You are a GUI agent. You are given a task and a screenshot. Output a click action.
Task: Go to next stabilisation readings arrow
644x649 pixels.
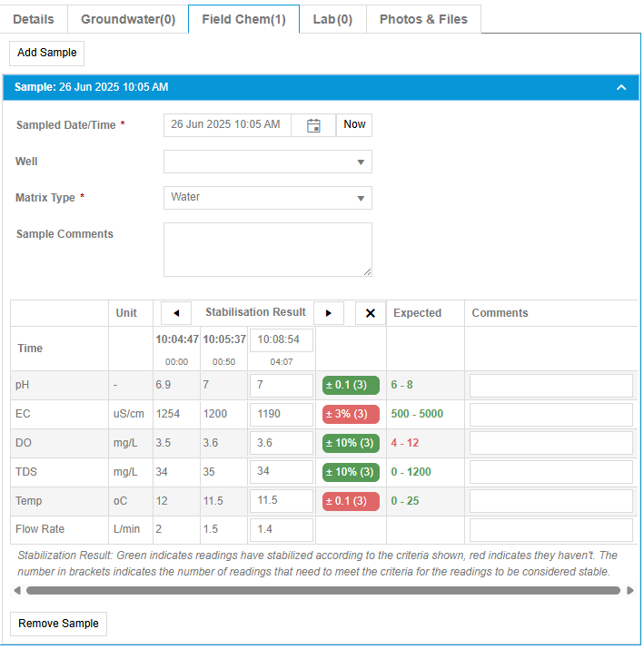[329, 313]
